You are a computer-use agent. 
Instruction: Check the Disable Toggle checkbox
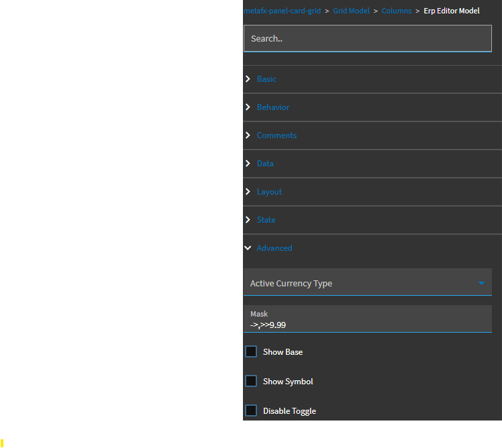pyautogui.click(x=251, y=410)
